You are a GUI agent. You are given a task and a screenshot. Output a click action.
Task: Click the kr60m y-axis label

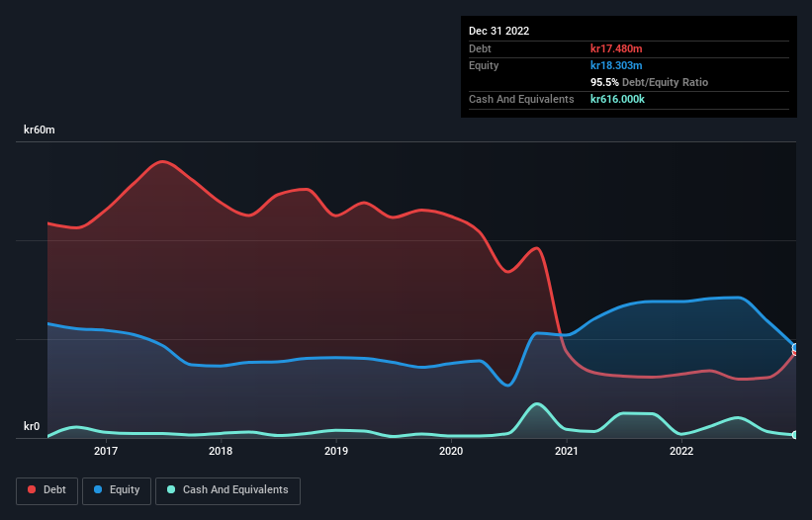(40, 130)
